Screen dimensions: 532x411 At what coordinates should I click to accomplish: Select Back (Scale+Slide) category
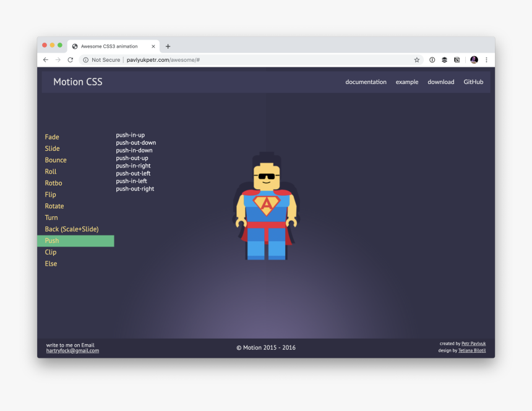pyautogui.click(x=72, y=229)
